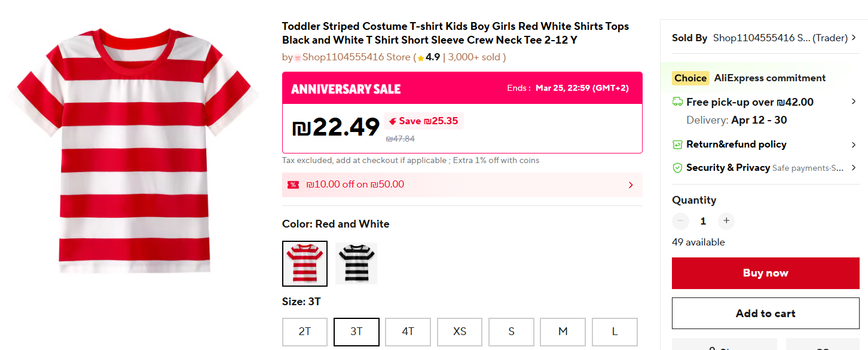Screen dimensions: 868x350
Task: Pick size XS
Action: click(x=460, y=332)
